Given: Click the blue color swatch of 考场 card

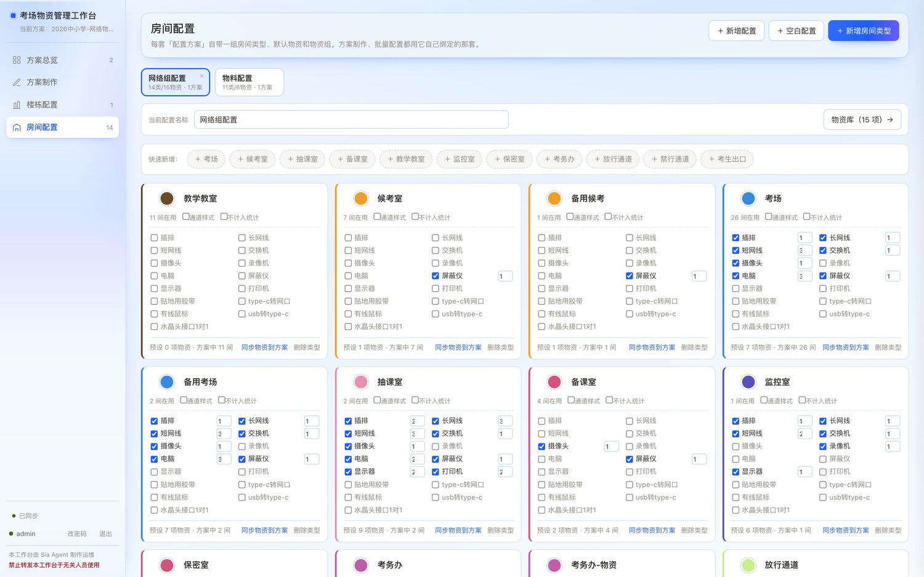Looking at the screenshot, I should pyautogui.click(x=748, y=198).
